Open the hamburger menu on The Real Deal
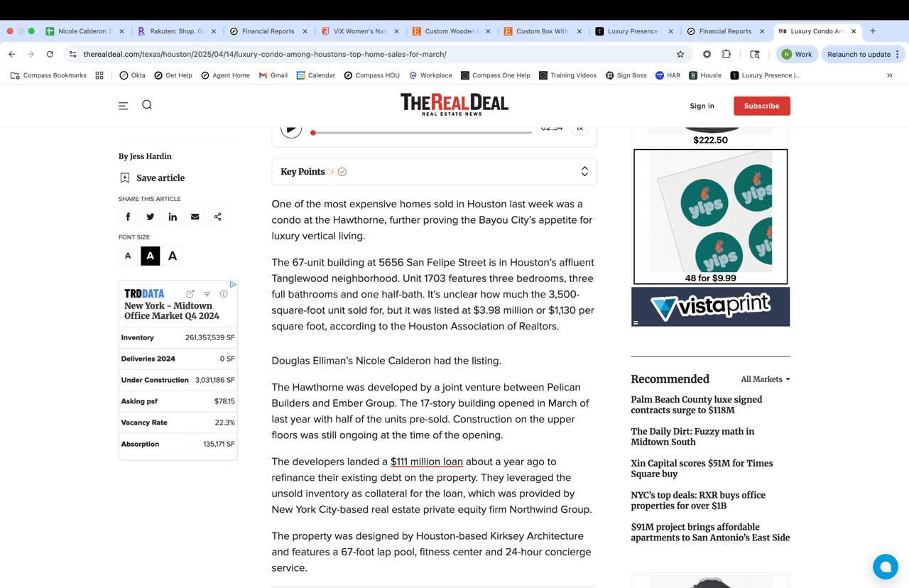Screen dimensions: 909x588 (x=123, y=106)
